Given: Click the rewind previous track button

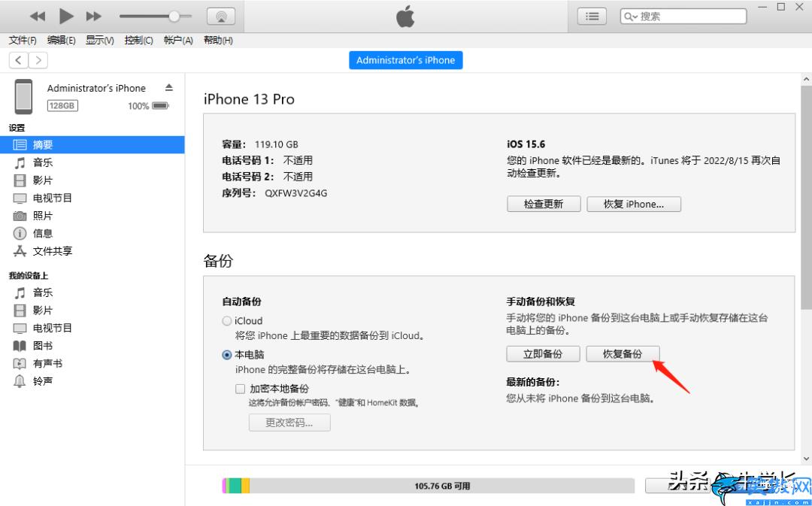Looking at the screenshot, I should [x=38, y=17].
